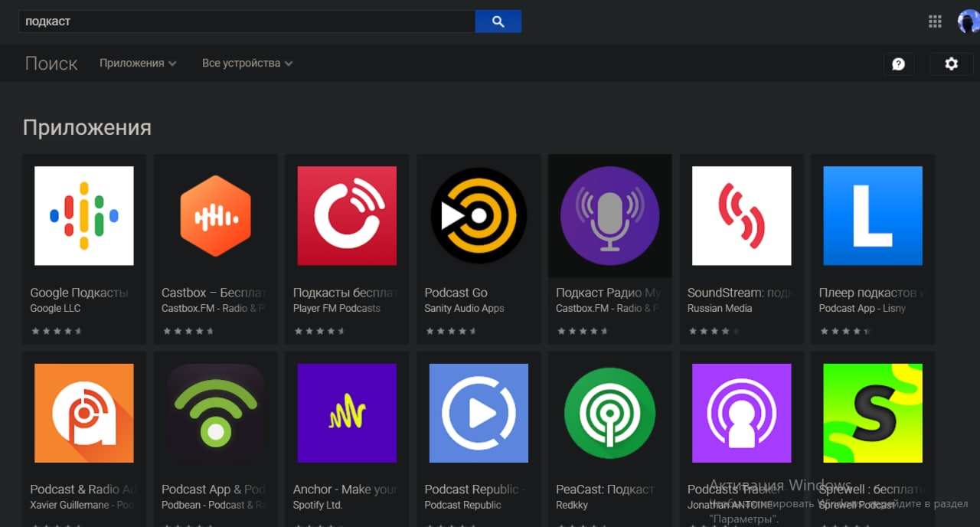
Task: Open the purple Anchor app icon
Action: tap(347, 413)
